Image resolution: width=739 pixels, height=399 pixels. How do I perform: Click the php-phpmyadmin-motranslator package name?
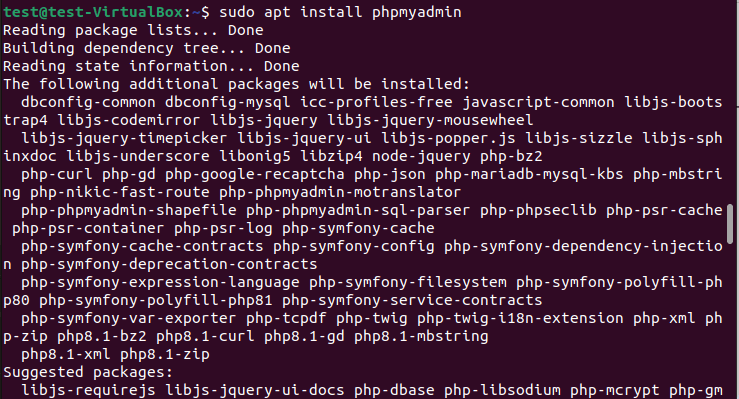(340, 192)
